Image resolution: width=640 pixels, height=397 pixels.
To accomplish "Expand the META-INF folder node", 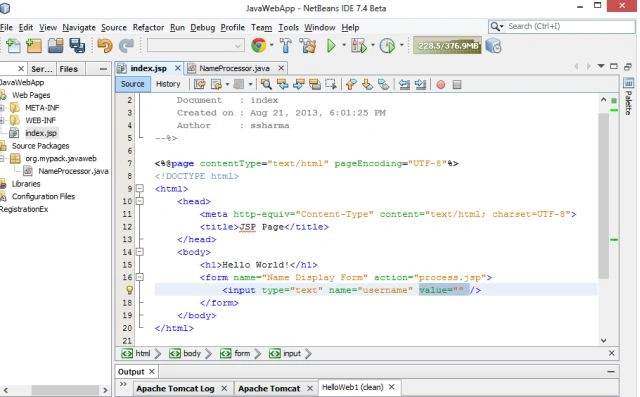I will 2,108.
